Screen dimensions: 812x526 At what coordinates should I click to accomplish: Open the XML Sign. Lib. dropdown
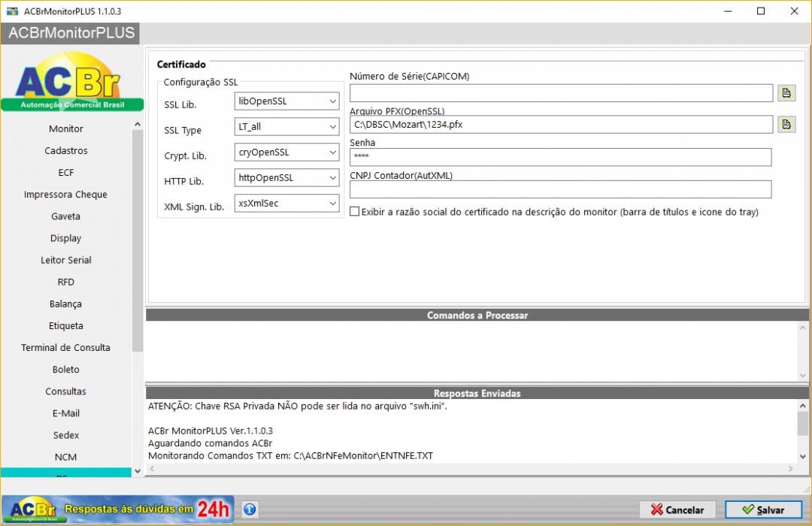pos(287,203)
